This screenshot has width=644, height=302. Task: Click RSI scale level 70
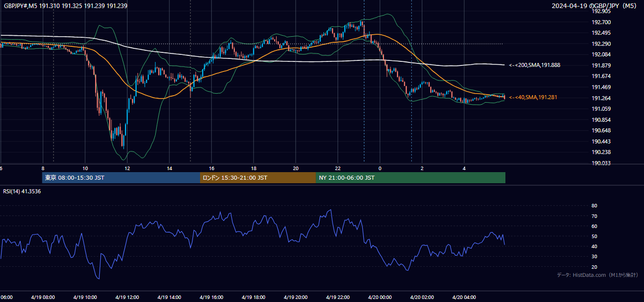click(x=594, y=216)
